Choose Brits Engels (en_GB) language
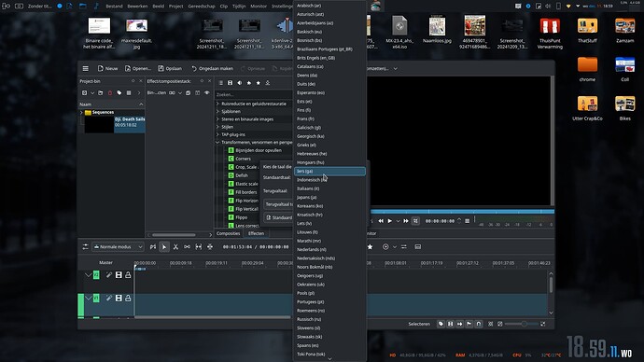 [329, 58]
